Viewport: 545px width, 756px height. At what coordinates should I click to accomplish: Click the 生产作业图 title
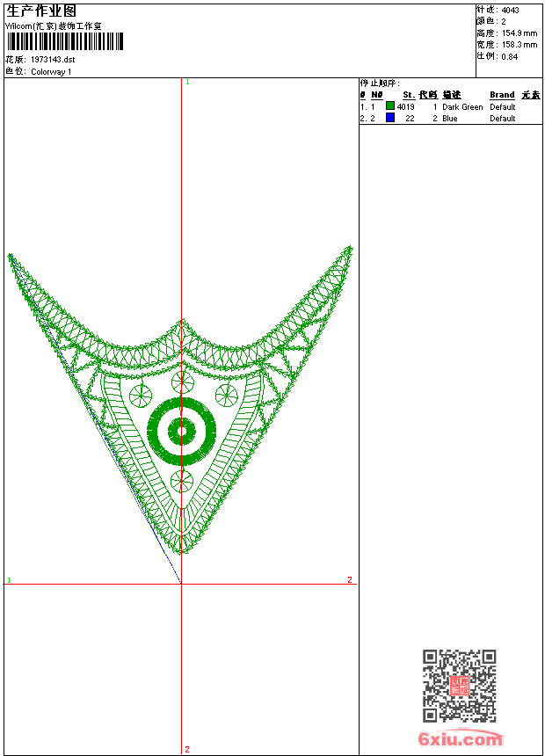41,11
